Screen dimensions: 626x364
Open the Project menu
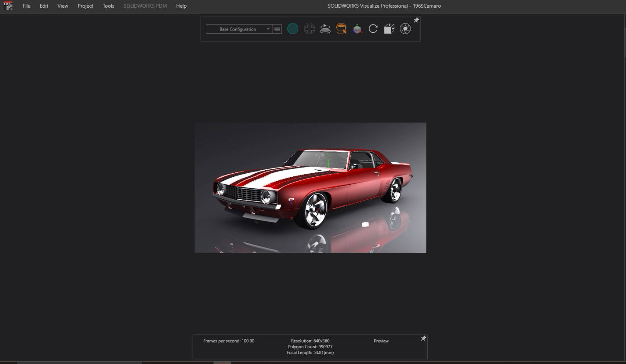[x=85, y=6]
